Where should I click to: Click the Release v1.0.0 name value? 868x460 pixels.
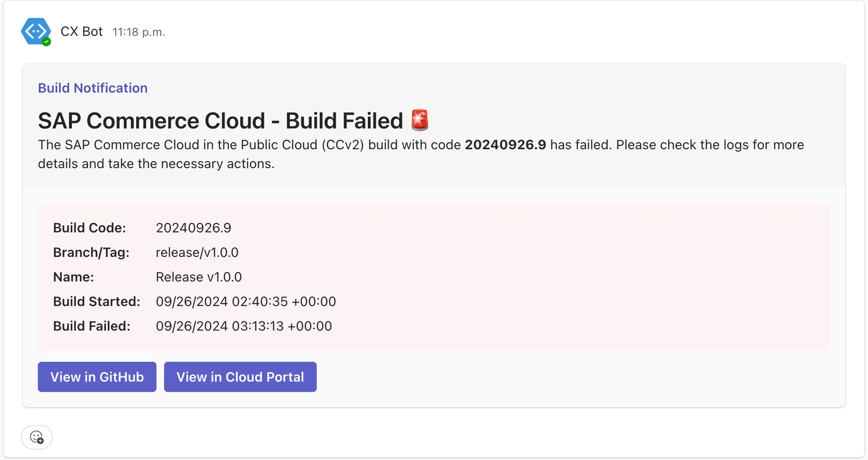click(199, 277)
